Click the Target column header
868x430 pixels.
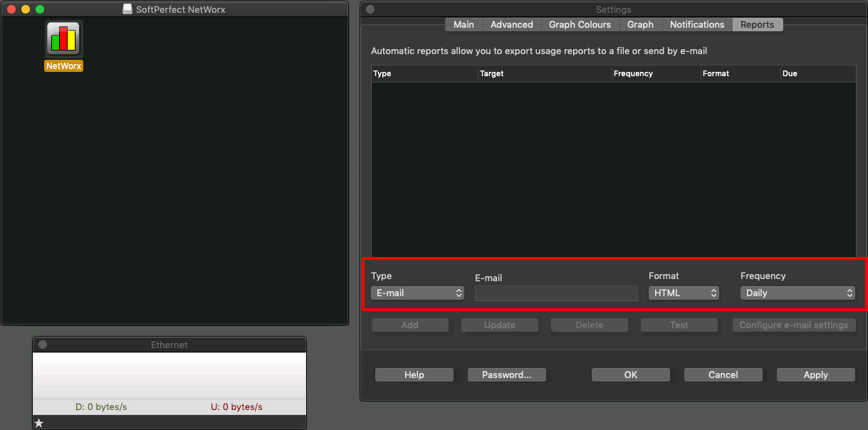coord(545,73)
